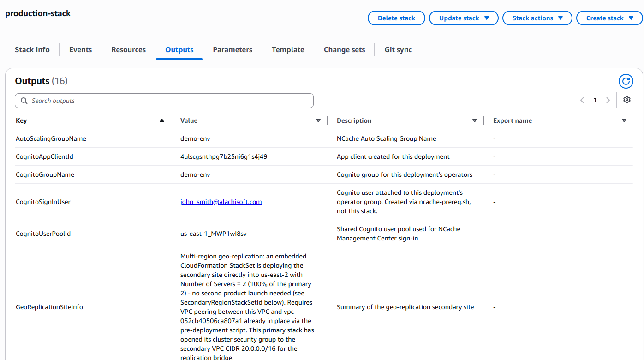Refresh the Outputs list

(x=626, y=81)
